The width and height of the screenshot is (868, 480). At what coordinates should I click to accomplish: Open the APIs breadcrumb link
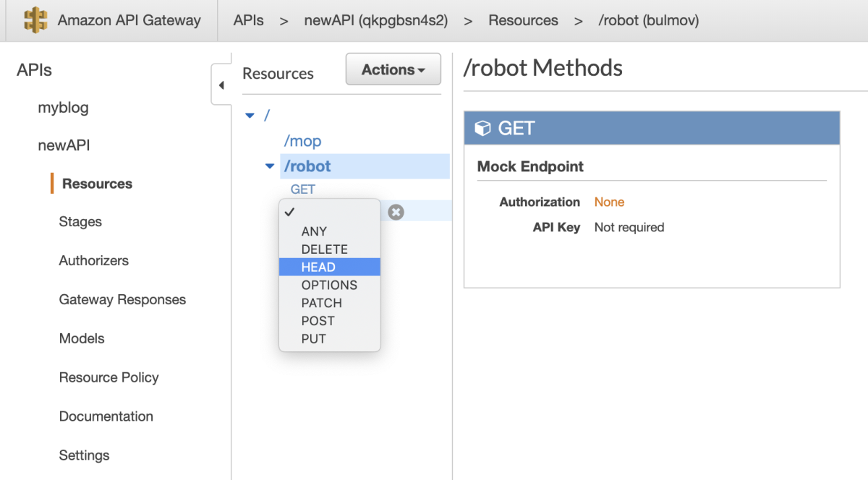249,20
